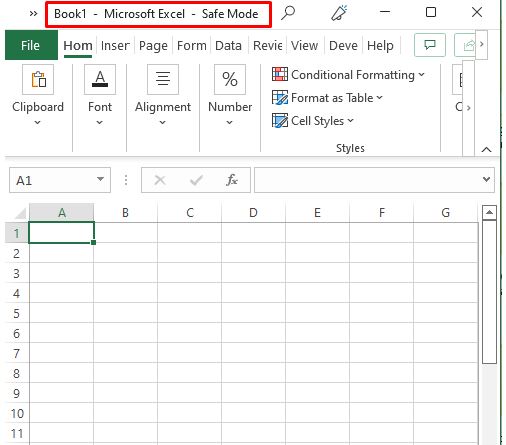Select column G header

446,213
